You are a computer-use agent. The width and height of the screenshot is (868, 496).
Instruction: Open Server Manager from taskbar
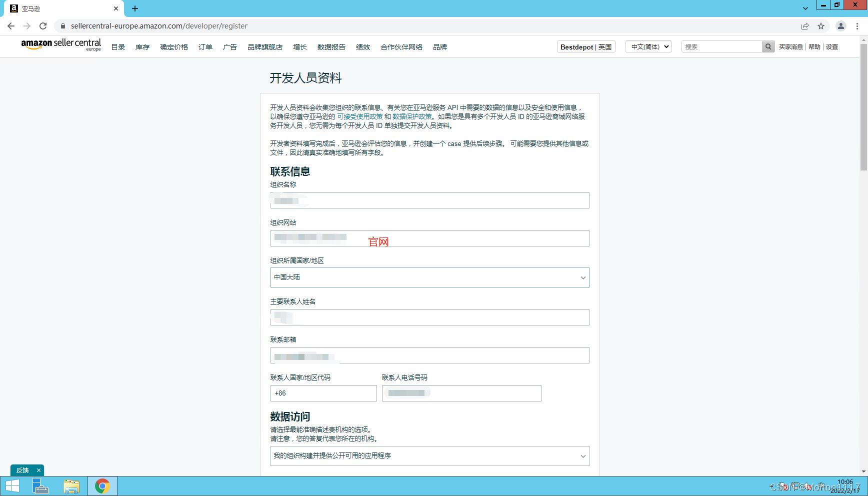pos(40,486)
